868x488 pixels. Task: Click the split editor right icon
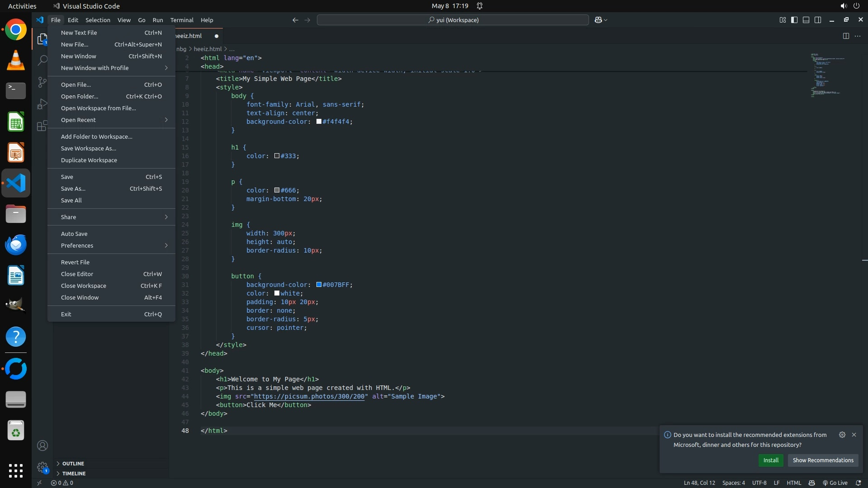tap(846, 36)
